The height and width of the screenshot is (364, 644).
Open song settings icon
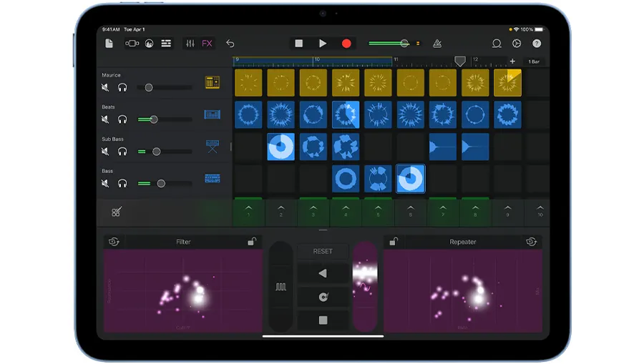pos(517,44)
